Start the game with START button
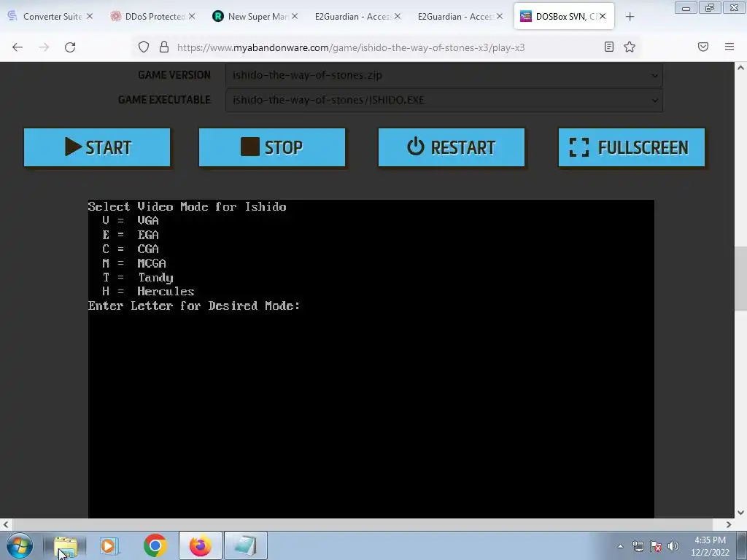Screen dimensions: 747x560 pyautogui.click(x=97, y=147)
